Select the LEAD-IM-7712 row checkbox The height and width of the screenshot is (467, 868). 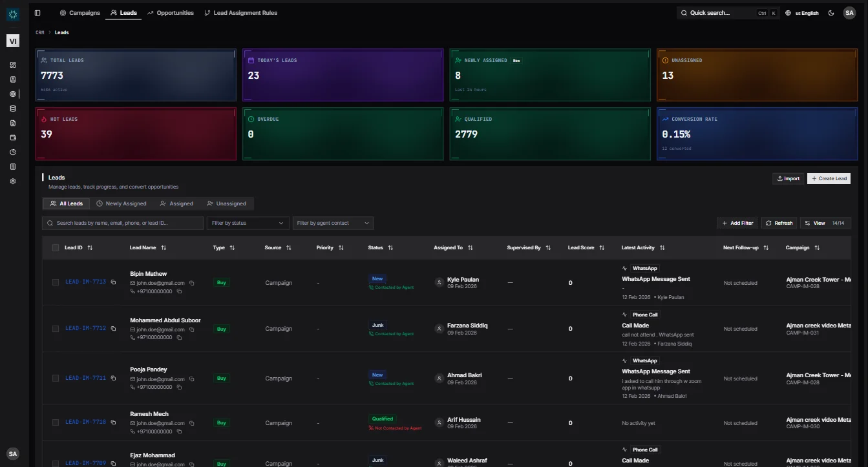pos(56,329)
